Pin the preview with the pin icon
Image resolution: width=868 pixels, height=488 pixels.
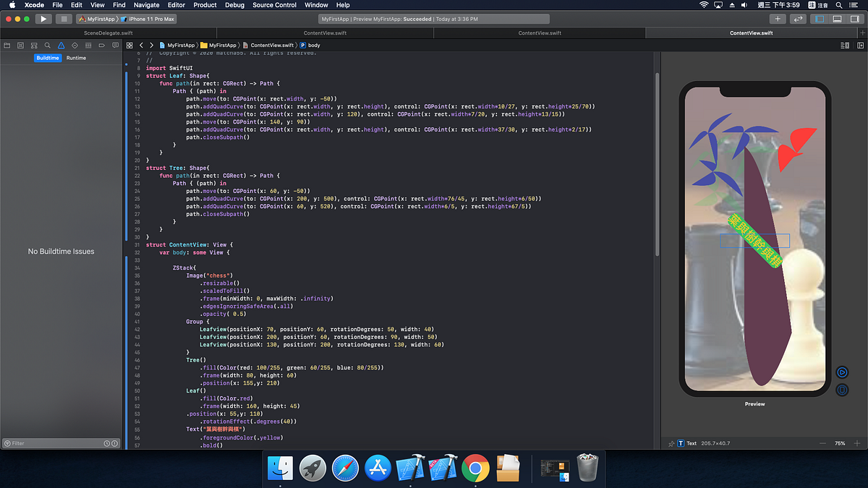672,443
